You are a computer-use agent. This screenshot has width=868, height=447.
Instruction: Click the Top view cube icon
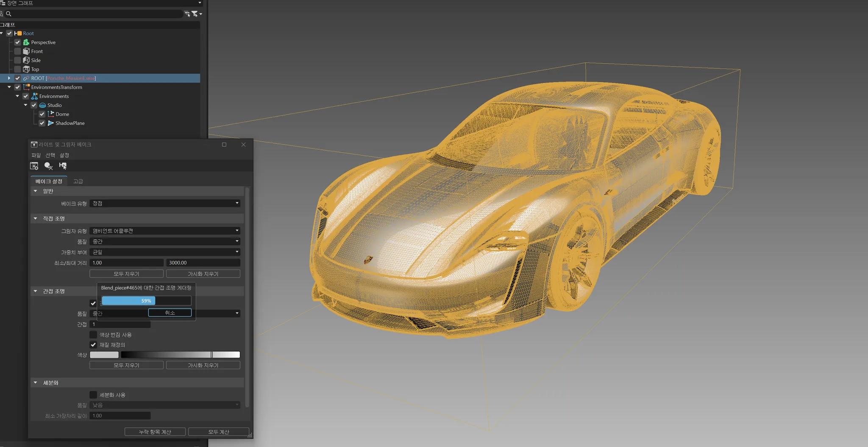[26, 69]
